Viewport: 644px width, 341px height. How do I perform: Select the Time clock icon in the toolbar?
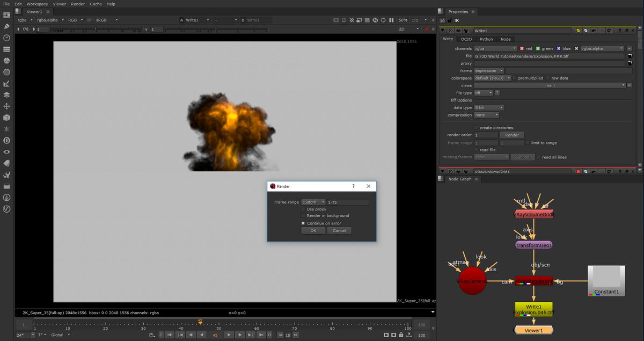pyautogui.click(x=6, y=38)
